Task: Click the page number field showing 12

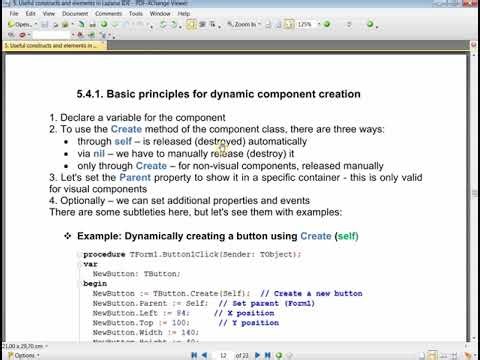Action: 223,356
